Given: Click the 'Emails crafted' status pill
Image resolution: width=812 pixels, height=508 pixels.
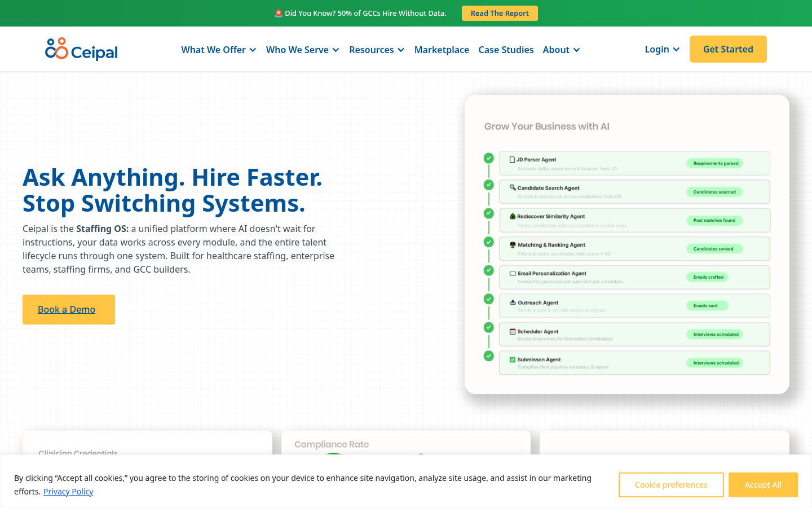Looking at the screenshot, I should pyautogui.click(x=708, y=277).
